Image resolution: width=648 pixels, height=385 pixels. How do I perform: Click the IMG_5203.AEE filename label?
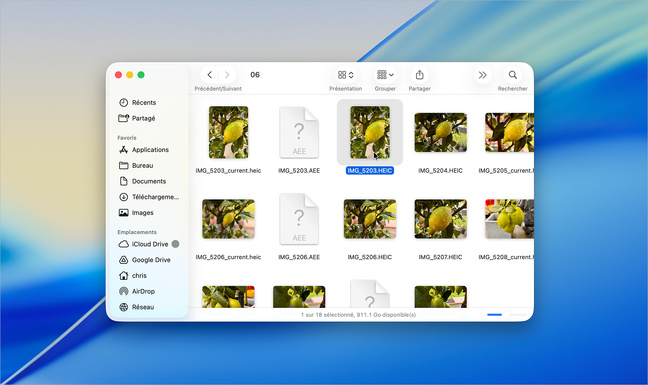tap(299, 170)
